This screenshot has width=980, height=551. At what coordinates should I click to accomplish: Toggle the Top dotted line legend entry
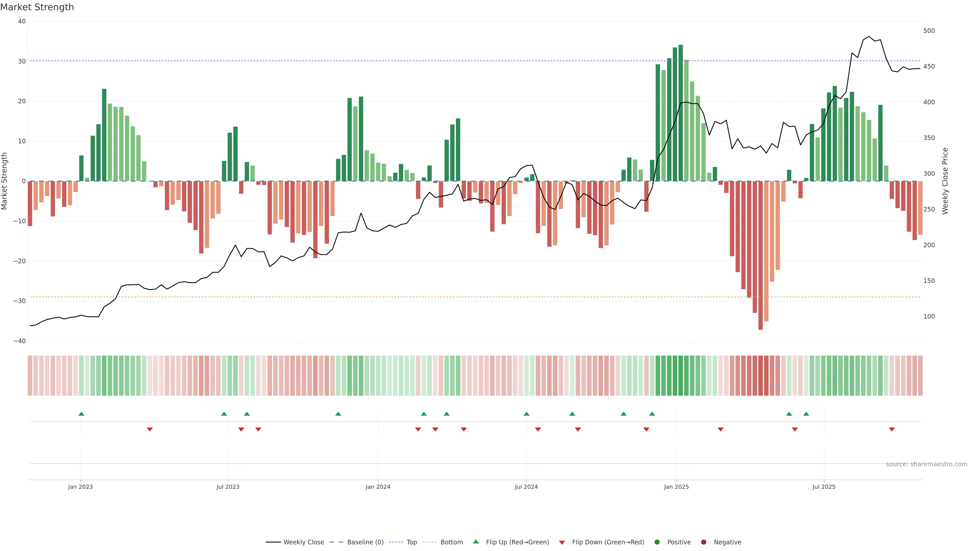click(412, 542)
